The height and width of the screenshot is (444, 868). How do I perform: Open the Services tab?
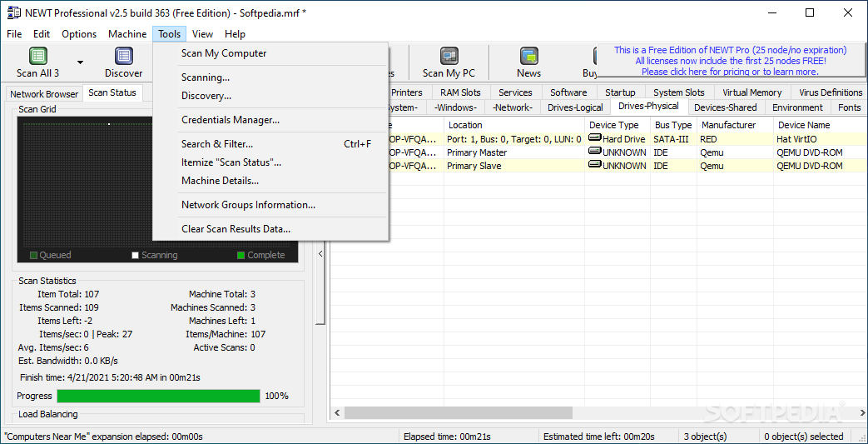coord(515,92)
